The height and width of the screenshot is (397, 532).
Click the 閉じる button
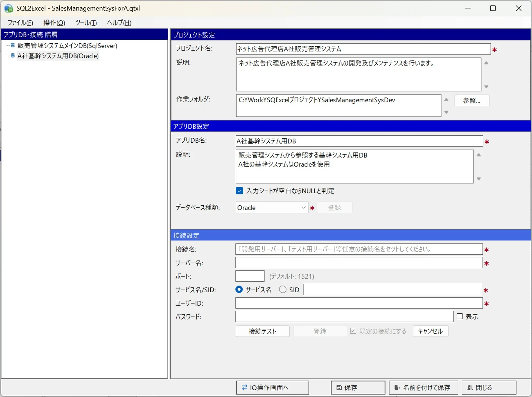tap(489, 388)
